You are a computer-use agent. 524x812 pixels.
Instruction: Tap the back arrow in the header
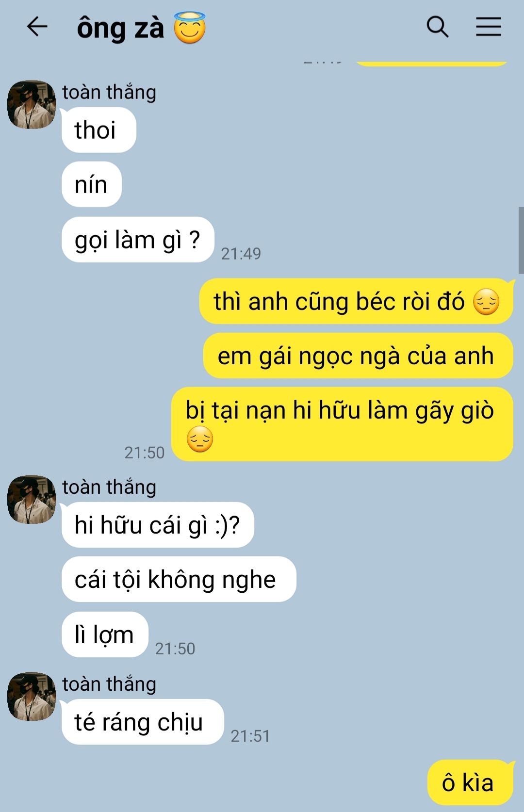click(x=37, y=26)
